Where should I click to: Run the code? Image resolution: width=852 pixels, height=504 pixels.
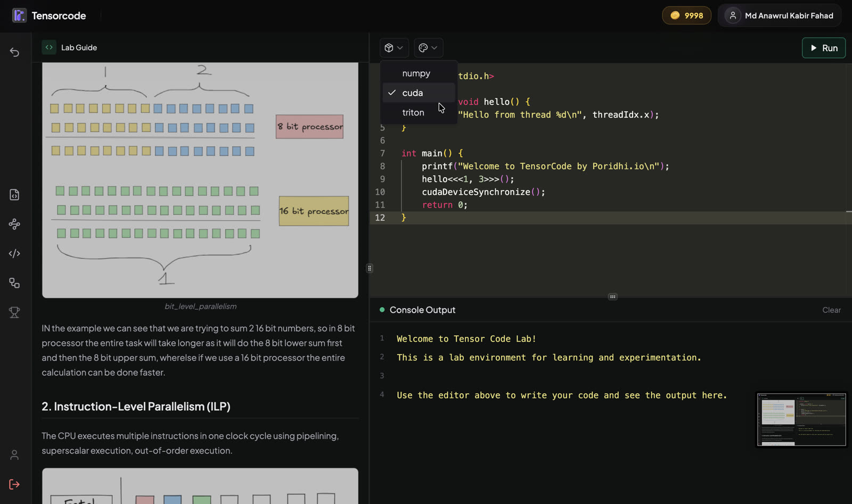coord(823,48)
